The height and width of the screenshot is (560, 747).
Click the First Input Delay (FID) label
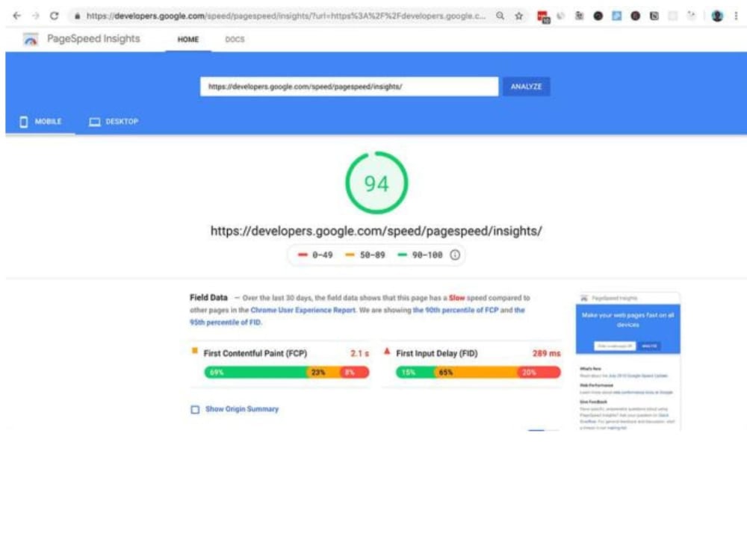click(x=437, y=353)
